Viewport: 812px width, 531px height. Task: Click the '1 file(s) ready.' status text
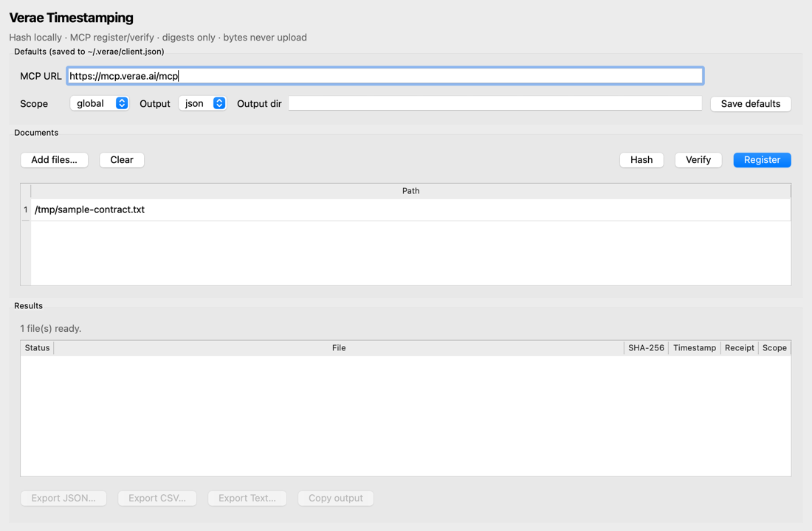tap(51, 329)
